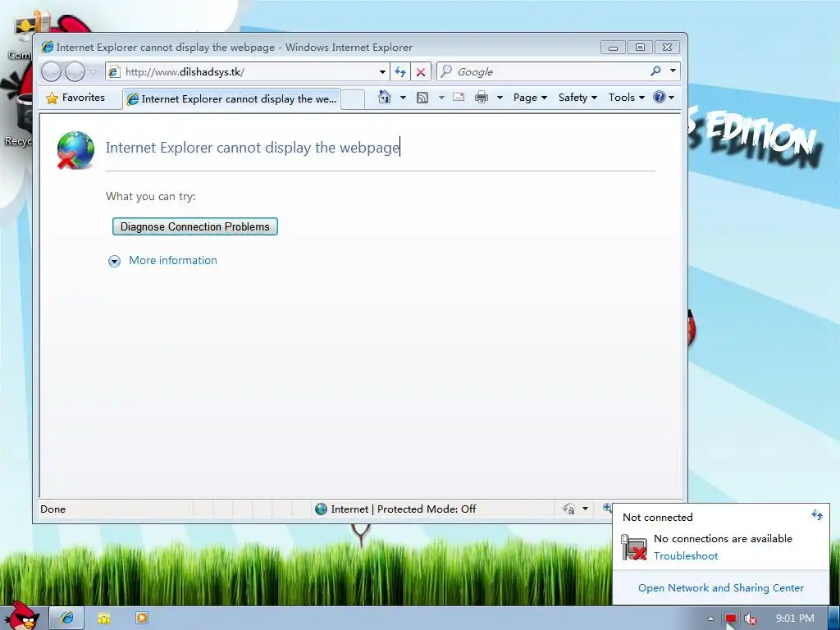Open the Page menu
Viewport: 840px width, 630px height.
point(530,98)
